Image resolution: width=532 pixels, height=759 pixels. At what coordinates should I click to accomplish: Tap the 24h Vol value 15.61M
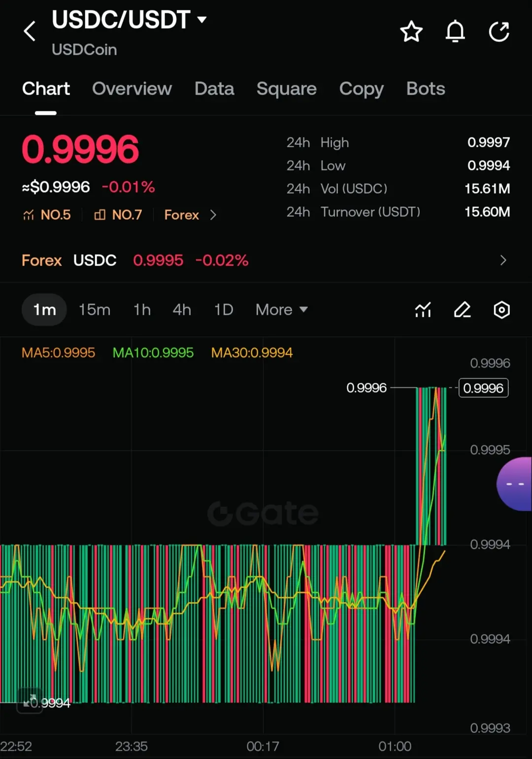(487, 189)
